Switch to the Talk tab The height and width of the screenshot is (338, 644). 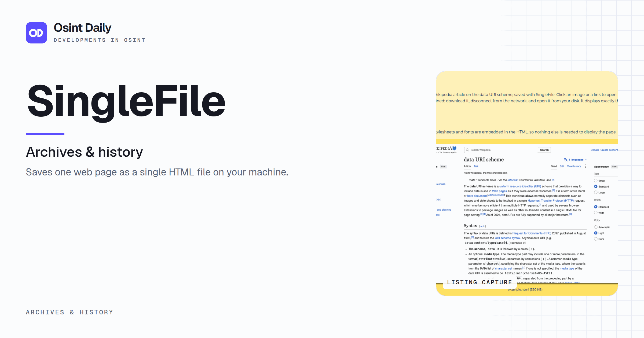[476, 166]
